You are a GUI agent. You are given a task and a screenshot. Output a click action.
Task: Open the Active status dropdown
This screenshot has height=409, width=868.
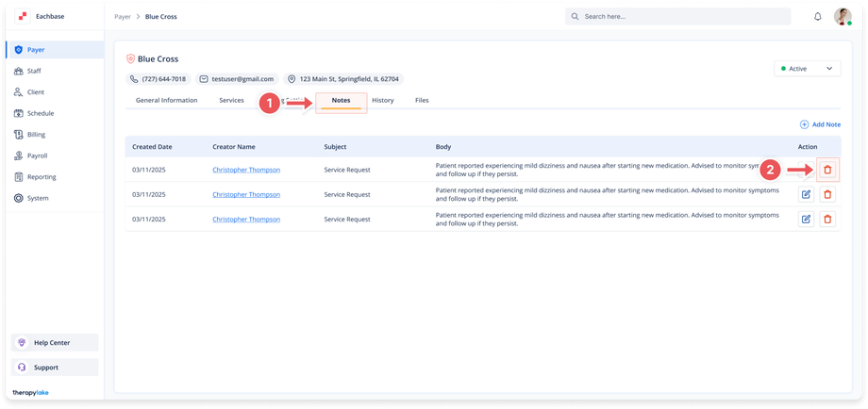pyautogui.click(x=806, y=69)
